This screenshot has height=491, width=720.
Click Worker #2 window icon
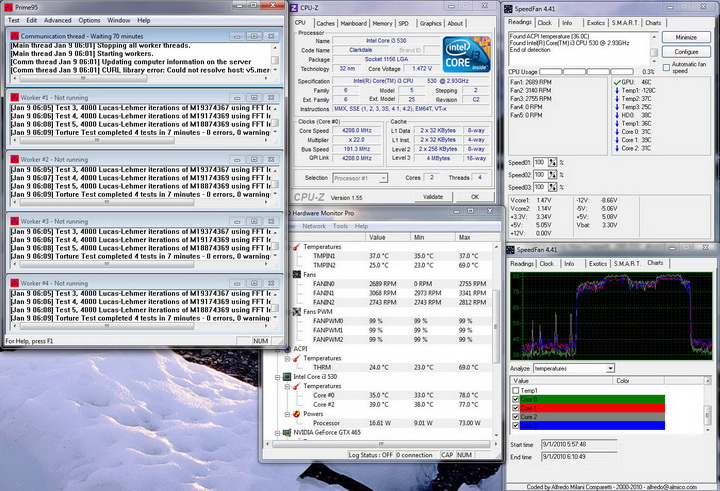[x=15, y=159]
